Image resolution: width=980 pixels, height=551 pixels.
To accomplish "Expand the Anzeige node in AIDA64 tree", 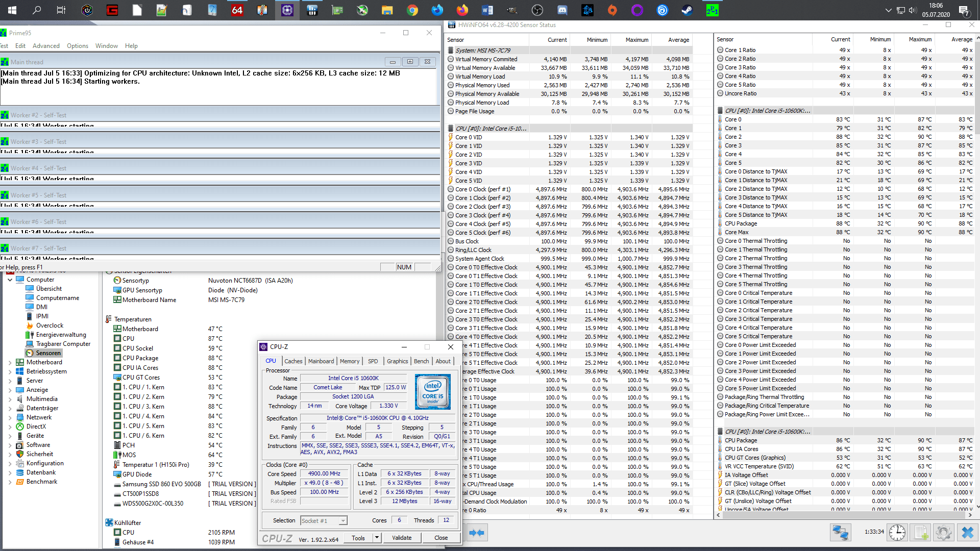I will (10, 390).
